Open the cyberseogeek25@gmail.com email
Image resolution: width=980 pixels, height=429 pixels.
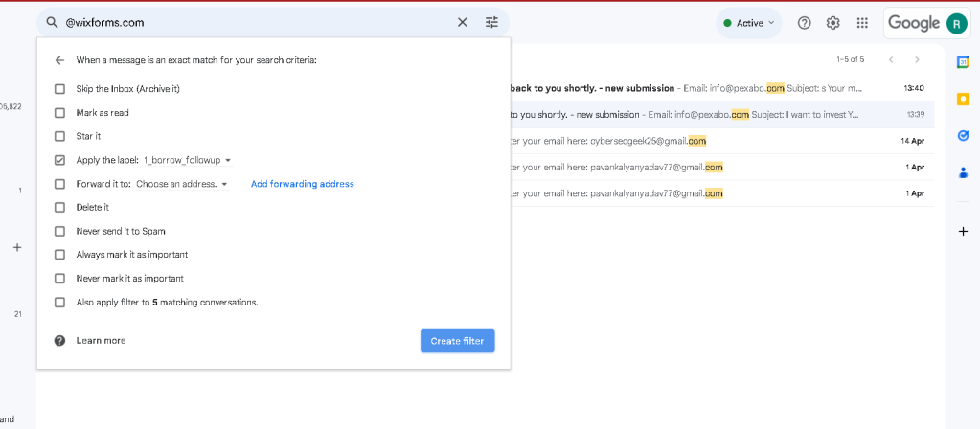point(722,141)
